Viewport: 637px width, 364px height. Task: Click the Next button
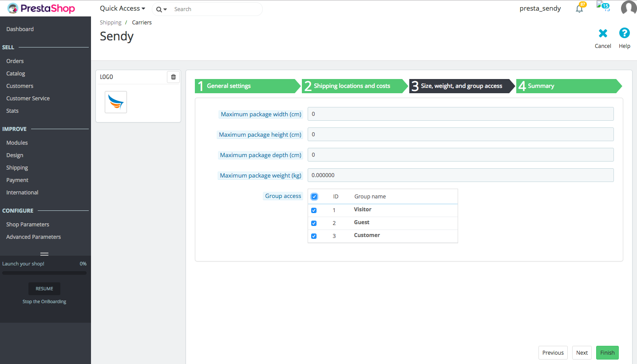(x=582, y=352)
